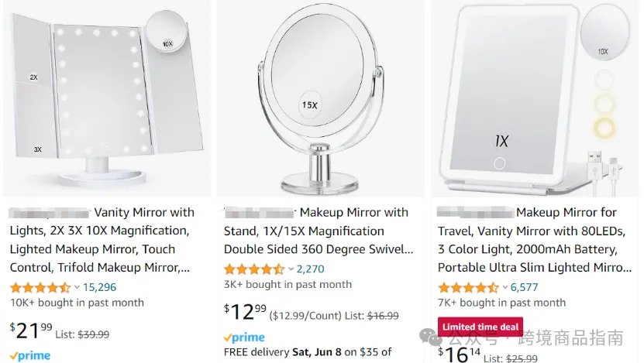This screenshot has width=644, height=363.
Task: Open the 2,270 reviews link
Action: (x=310, y=269)
